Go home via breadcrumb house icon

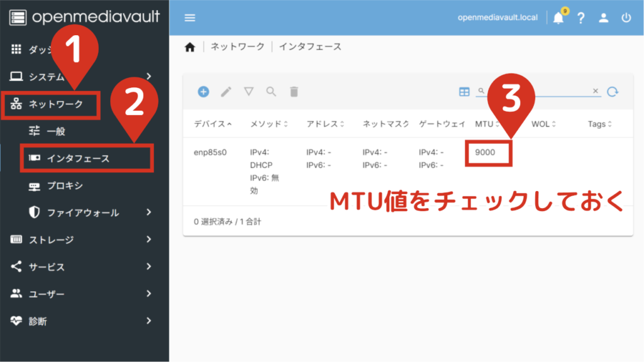pos(189,47)
